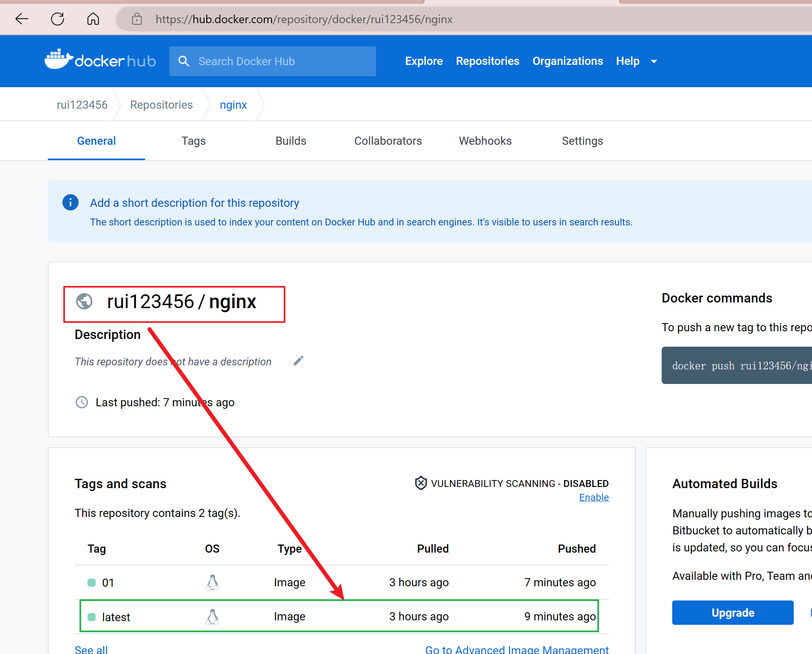Switch to the General tab
This screenshot has height=654, width=812.
pyautogui.click(x=96, y=141)
